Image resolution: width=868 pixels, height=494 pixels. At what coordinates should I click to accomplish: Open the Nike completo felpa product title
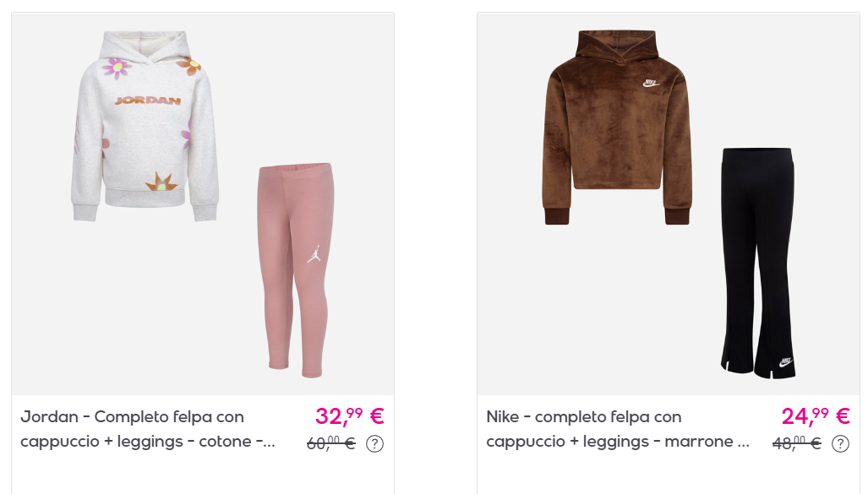pos(618,429)
